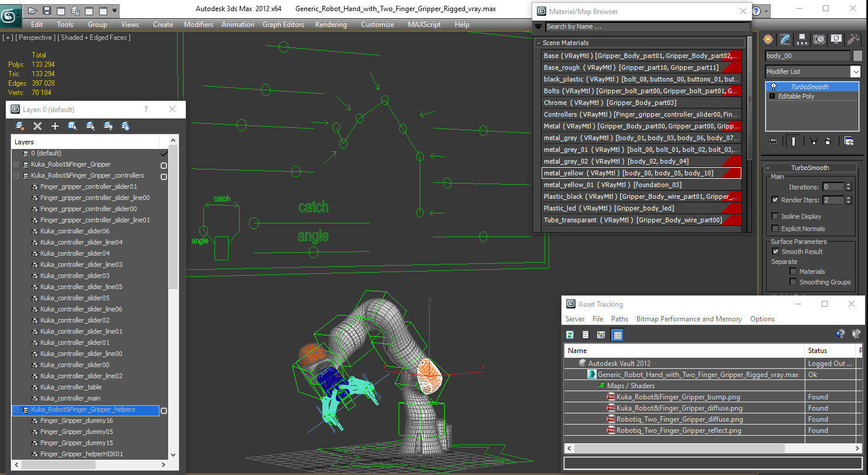This screenshot has height=475, width=868.
Task: Enable Separate by Materials checkbox
Action: (x=793, y=272)
